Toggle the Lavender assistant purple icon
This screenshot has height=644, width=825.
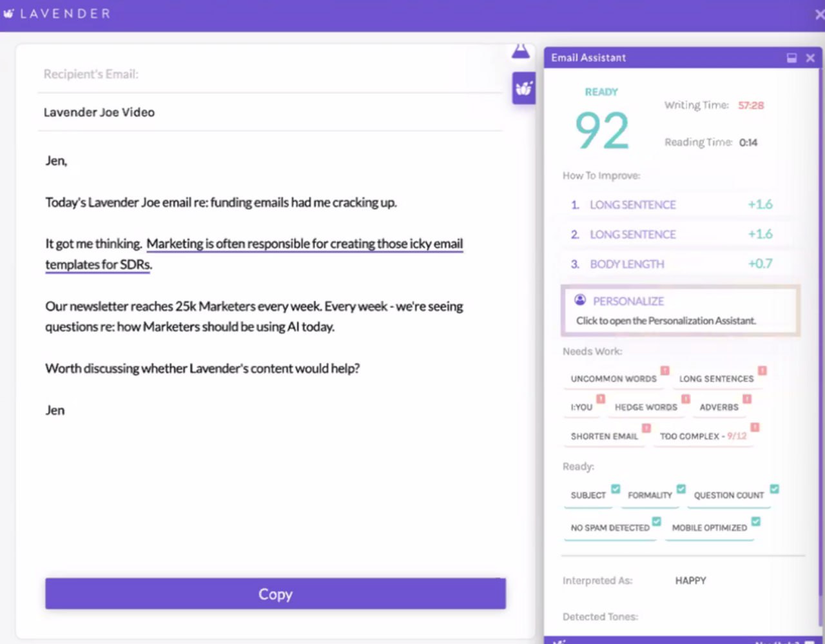pyautogui.click(x=523, y=88)
